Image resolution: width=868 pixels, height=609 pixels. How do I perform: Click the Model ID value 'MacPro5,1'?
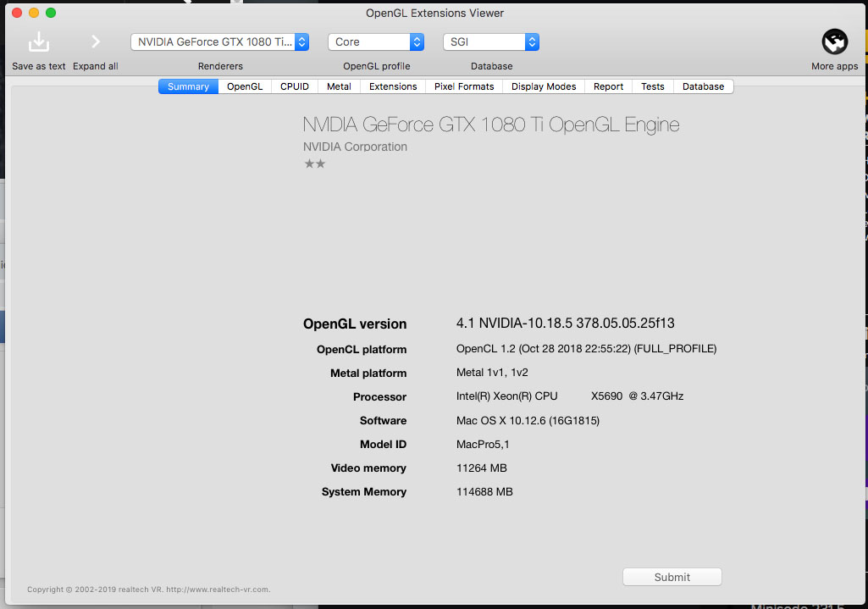point(483,445)
